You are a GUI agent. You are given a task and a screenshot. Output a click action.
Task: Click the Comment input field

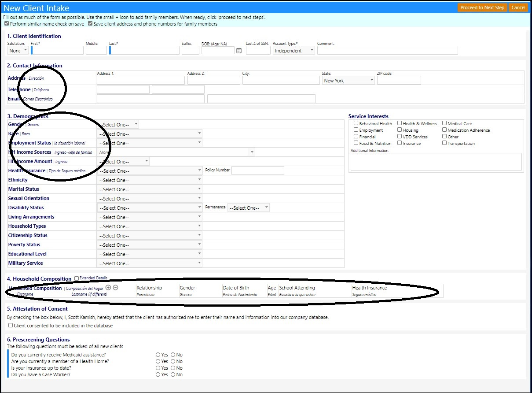[x=388, y=50]
